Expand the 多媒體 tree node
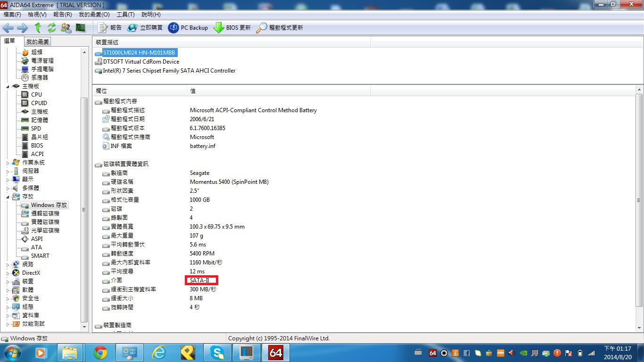Screen dimensions: 644x362 8,188
